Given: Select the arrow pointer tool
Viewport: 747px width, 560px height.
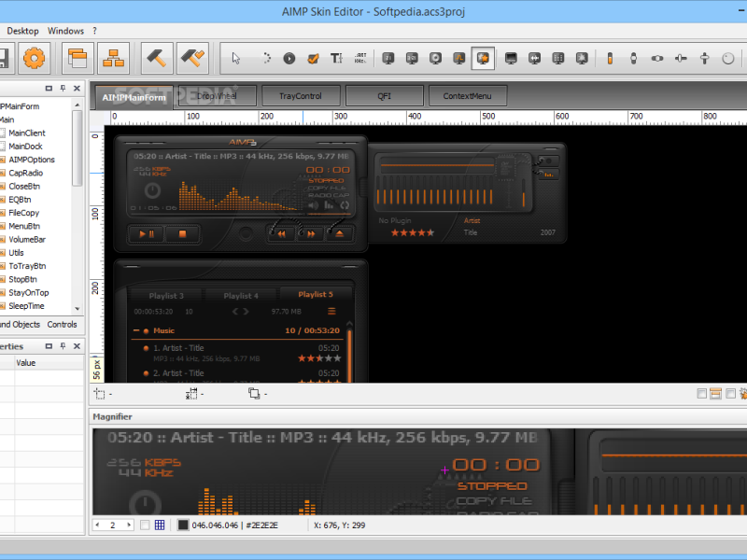Looking at the screenshot, I should click(236, 59).
